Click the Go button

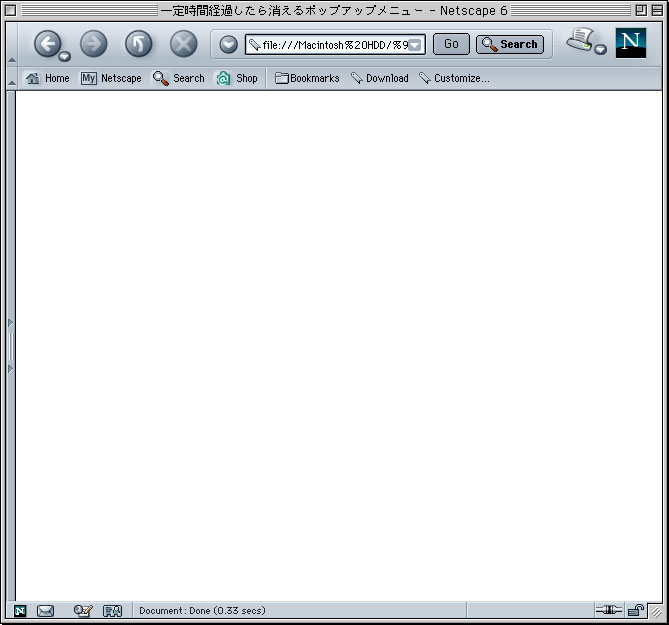pyautogui.click(x=451, y=44)
